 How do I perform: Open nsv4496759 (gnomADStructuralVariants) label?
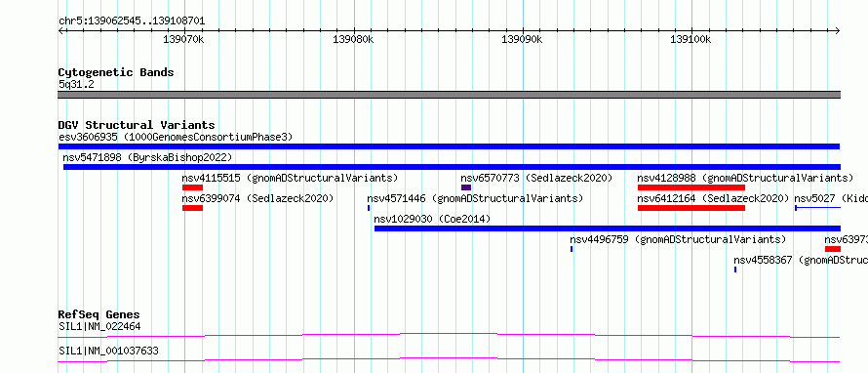coord(678,239)
